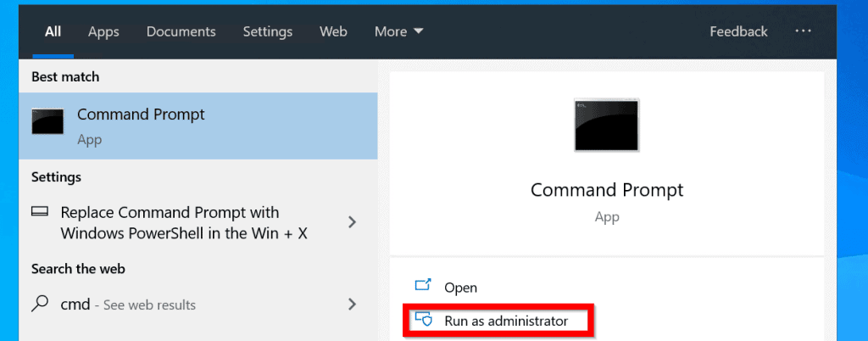Switch to the Web tab

click(x=333, y=31)
